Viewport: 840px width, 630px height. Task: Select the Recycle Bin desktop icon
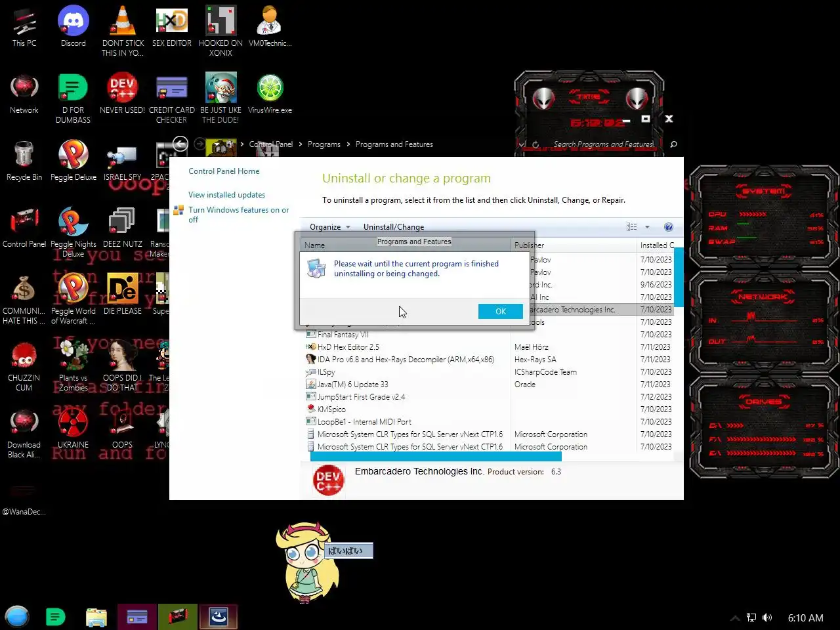click(x=24, y=161)
